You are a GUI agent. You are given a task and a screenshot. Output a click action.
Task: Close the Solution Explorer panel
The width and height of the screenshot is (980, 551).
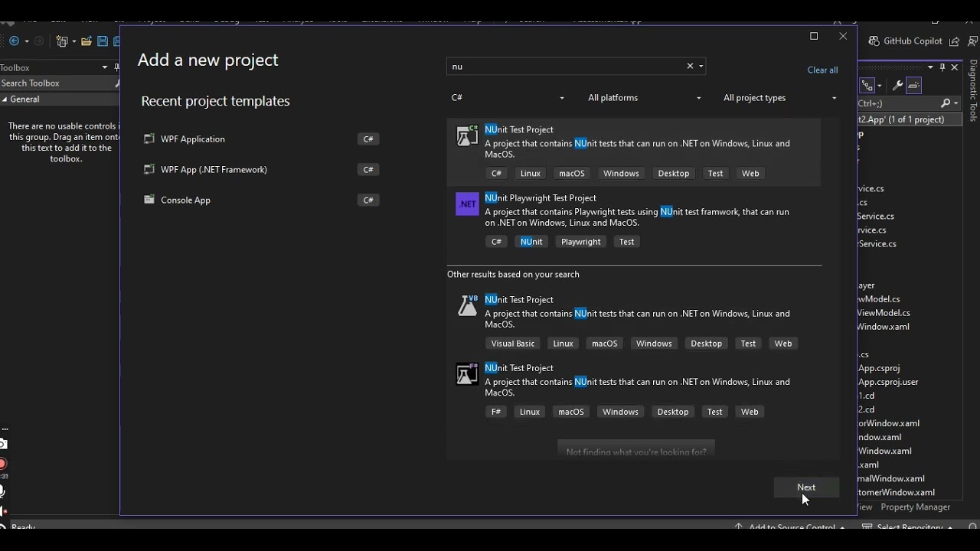955,67
